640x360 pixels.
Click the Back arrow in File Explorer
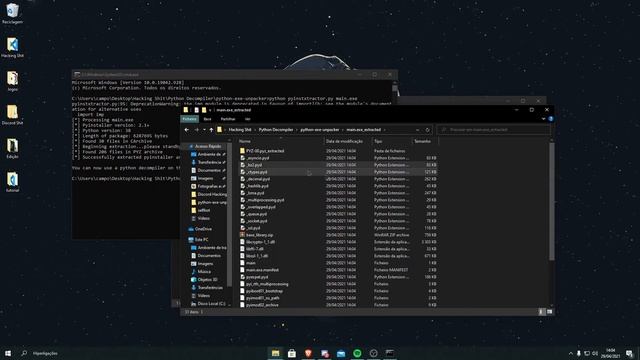(x=187, y=130)
